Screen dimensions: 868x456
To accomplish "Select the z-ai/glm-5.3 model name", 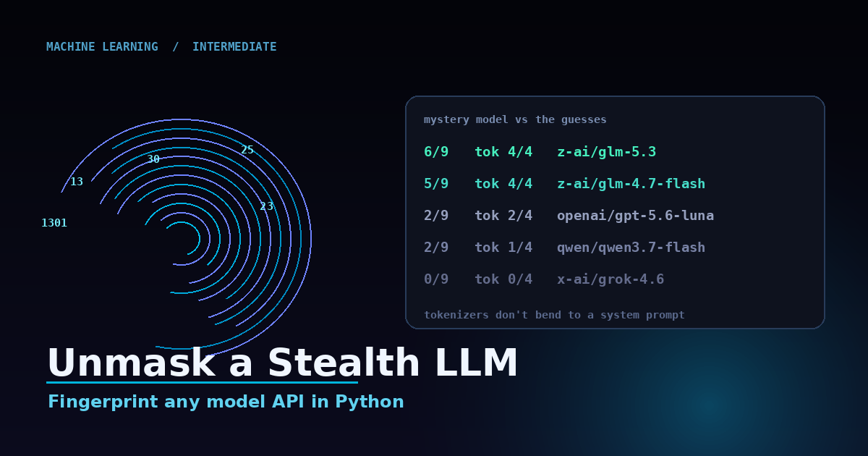I will pos(606,152).
